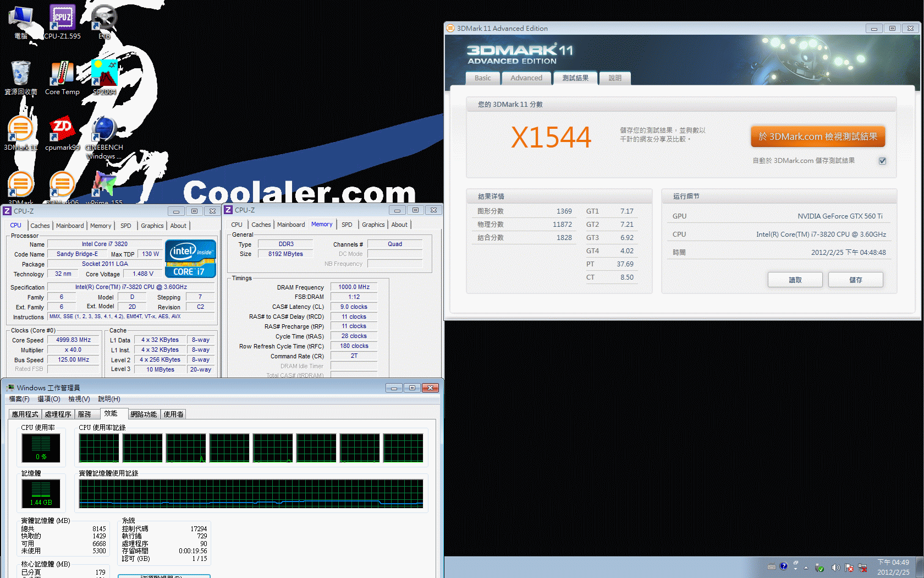This screenshot has width=924, height=578.
Task: Click the taskbar clock showing 下午 04:49
Action: [893, 567]
